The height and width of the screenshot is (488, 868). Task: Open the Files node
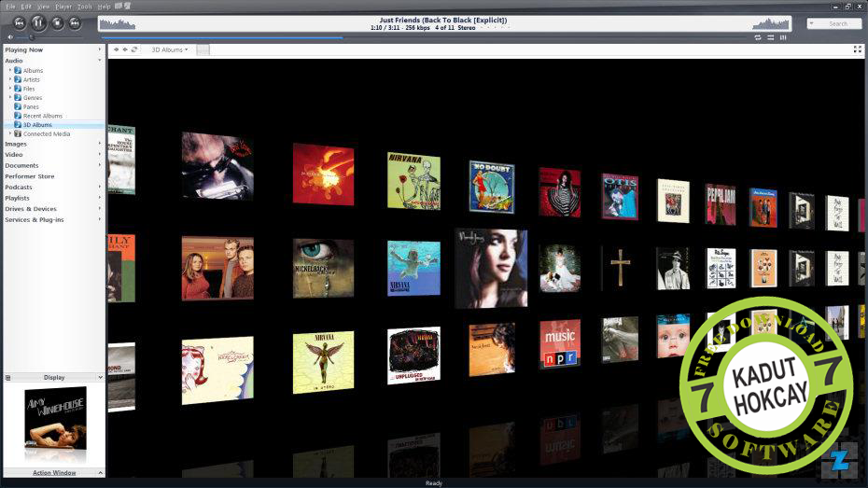29,89
